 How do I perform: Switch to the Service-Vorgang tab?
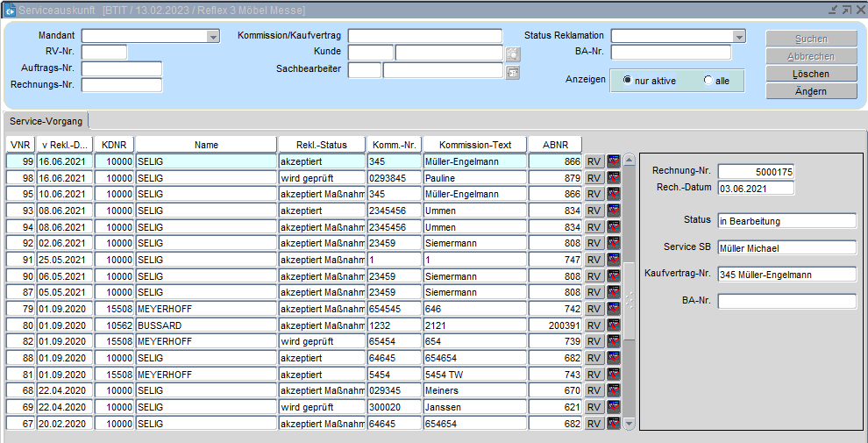(46, 121)
